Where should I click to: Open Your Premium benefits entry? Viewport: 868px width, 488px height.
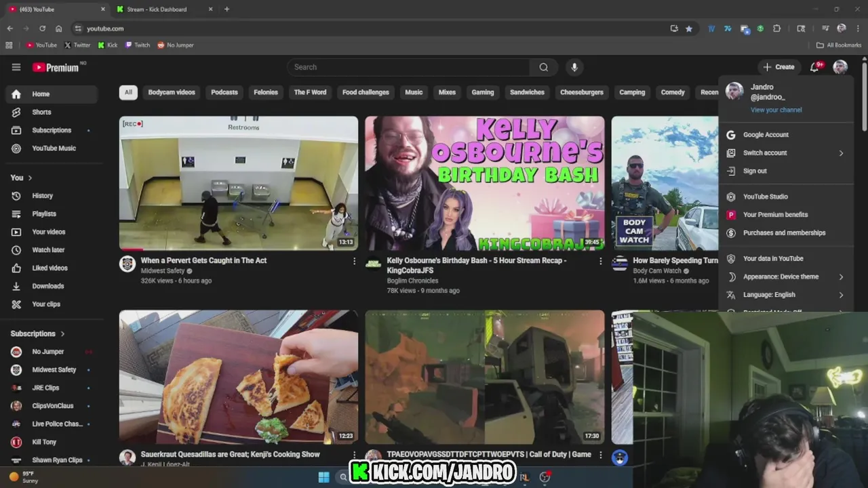(786, 215)
